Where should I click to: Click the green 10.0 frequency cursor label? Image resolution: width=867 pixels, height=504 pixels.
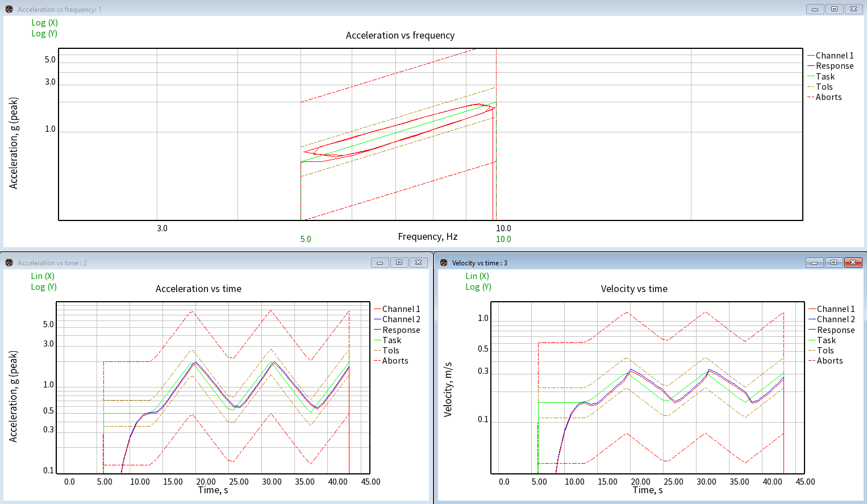[503, 239]
